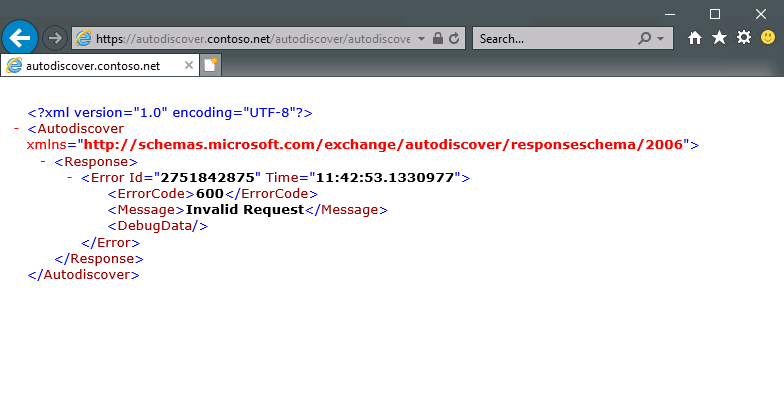Click the Forward navigation arrow
784x413 pixels.
[x=54, y=38]
